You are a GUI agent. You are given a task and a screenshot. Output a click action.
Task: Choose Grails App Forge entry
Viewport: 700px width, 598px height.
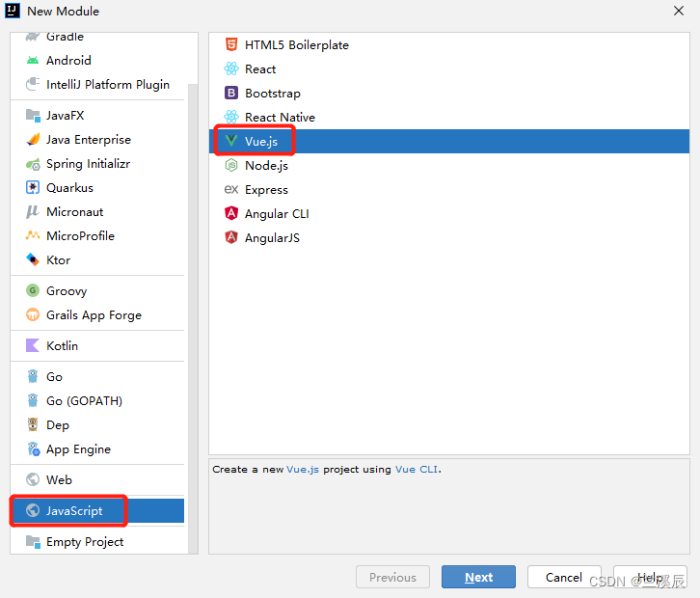pyautogui.click(x=98, y=314)
